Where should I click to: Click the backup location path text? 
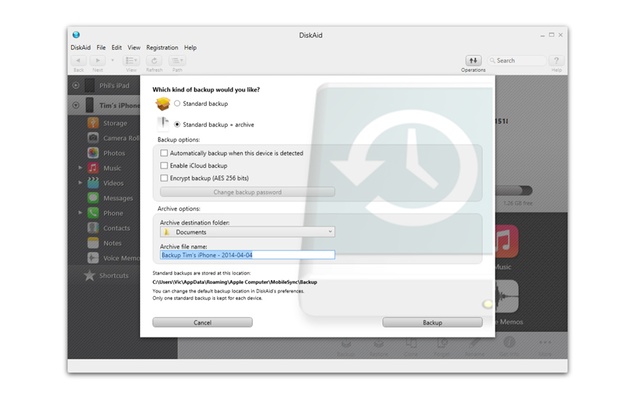tap(234, 282)
